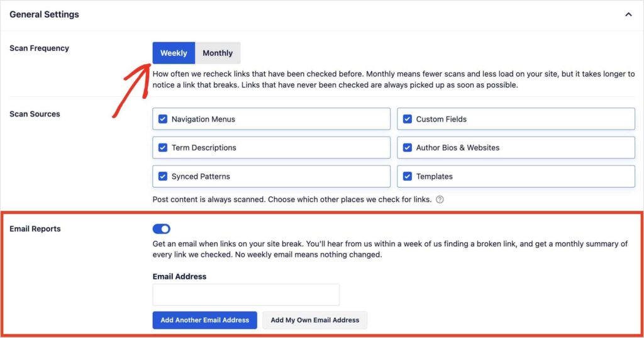Click the Email Address field label
This screenshot has width=644, height=338.
(x=179, y=276)
